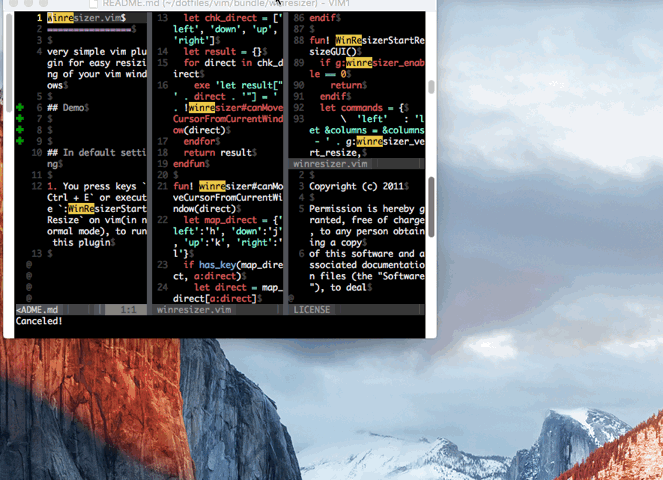Click the 'for direct in chk_d' line
The height and width of the screenshot is (480, 663).
(x=233, y=63)
